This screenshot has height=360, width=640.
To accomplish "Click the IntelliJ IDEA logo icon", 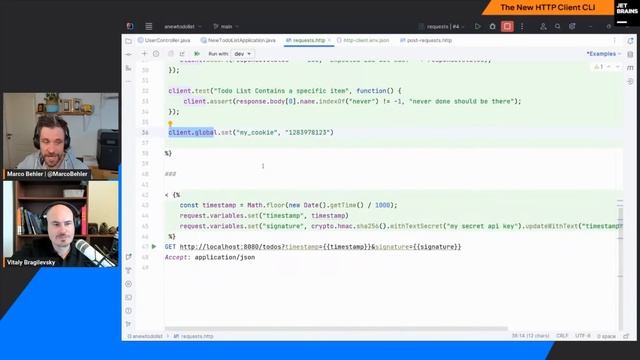I will tap(130, 27).
